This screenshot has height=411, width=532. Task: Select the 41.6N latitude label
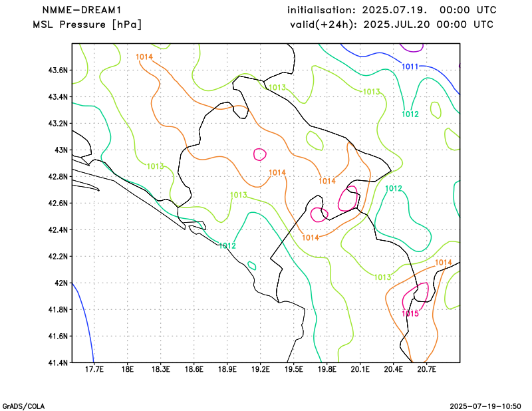point(59,336)
